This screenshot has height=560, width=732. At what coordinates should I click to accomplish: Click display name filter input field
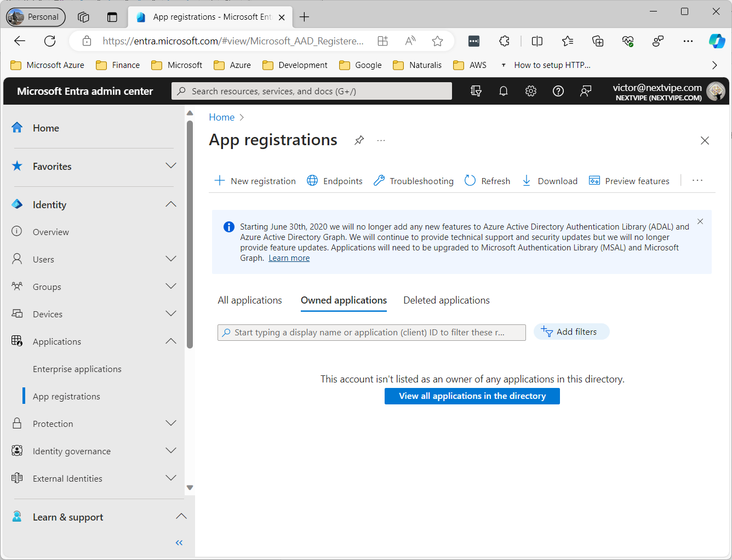click(x=371, y=333)
